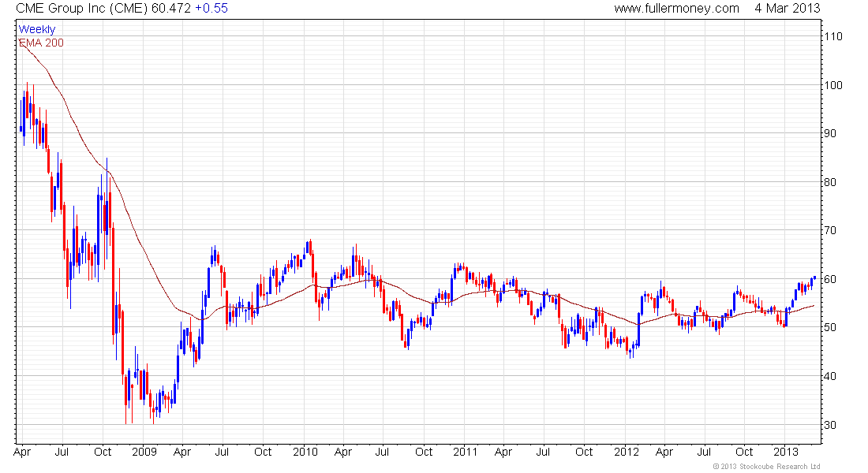Click the 40 price axis label
This screenshot has width=868, height=473.
[829, 376]
